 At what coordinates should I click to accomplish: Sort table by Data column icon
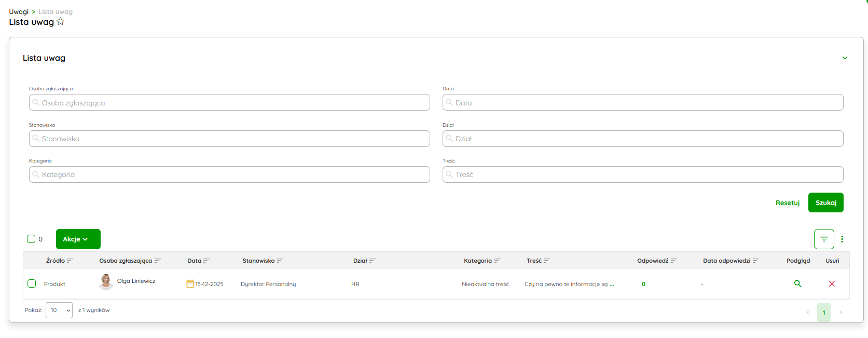(206, 261)
